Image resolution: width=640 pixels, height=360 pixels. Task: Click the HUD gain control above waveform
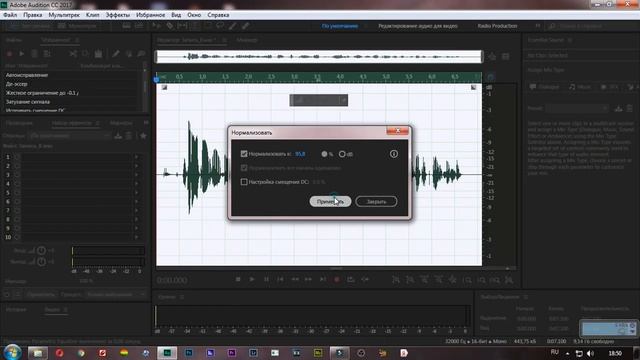click(x=319, y=100)
